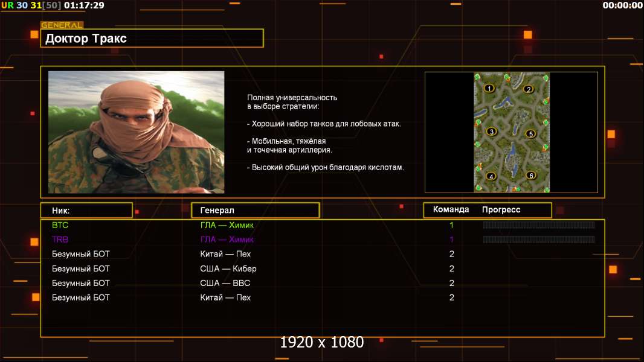Click the "00:00:00" timer at the top right
This screenshot has width=644, height=362.
coord(622,5)
